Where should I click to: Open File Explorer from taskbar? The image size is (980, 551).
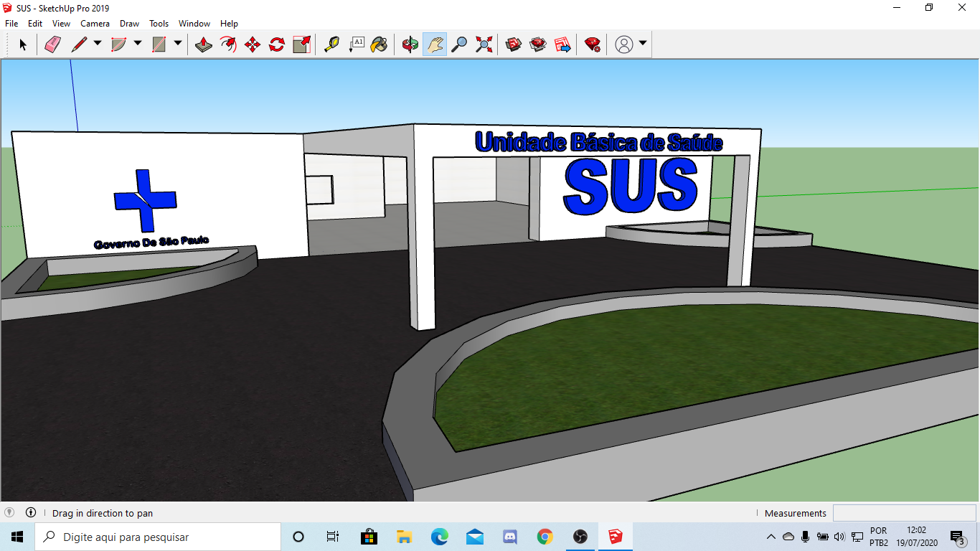click(404, 537)
